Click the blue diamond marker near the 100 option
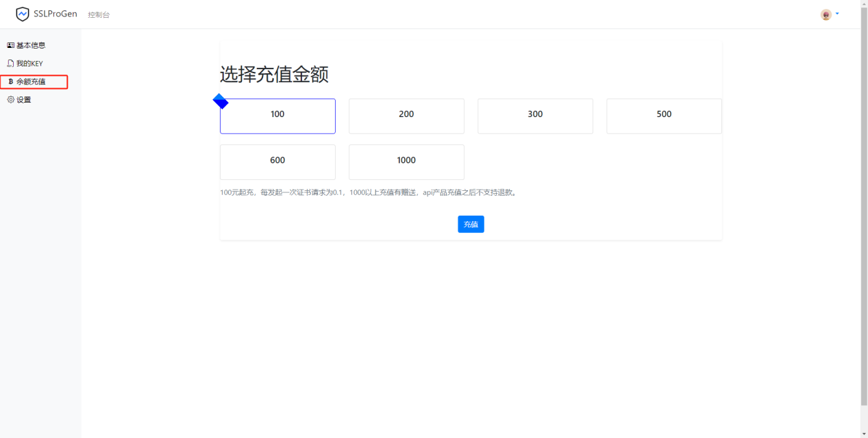Screen dimensions: 868x438 221,101
